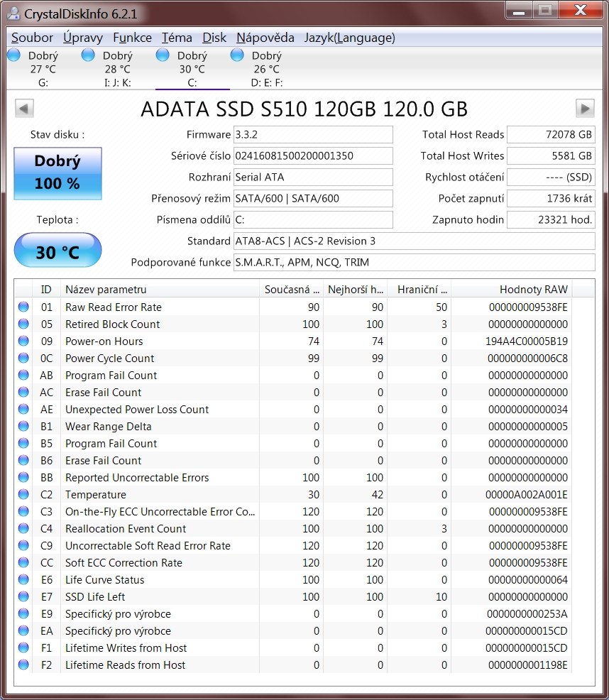Click RAW value 194A4C00005B19
The height and width of the screenshot is (700, 609).
pos(527,341)
